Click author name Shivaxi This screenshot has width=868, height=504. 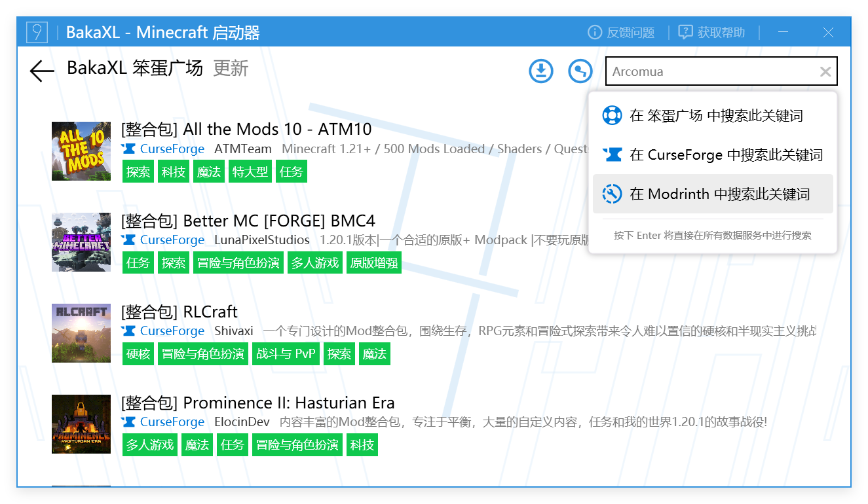234,331
